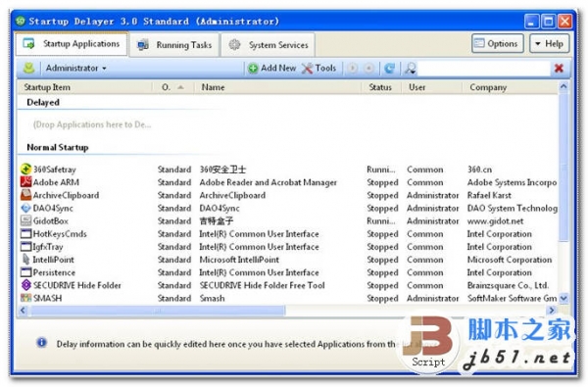The width and height of the screenshot is (588, 387).
Task: Sort by Status column header
Action: point(381,87)
